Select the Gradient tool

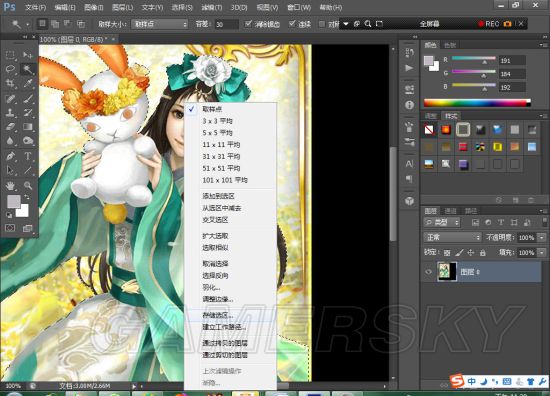click(28, 127)
